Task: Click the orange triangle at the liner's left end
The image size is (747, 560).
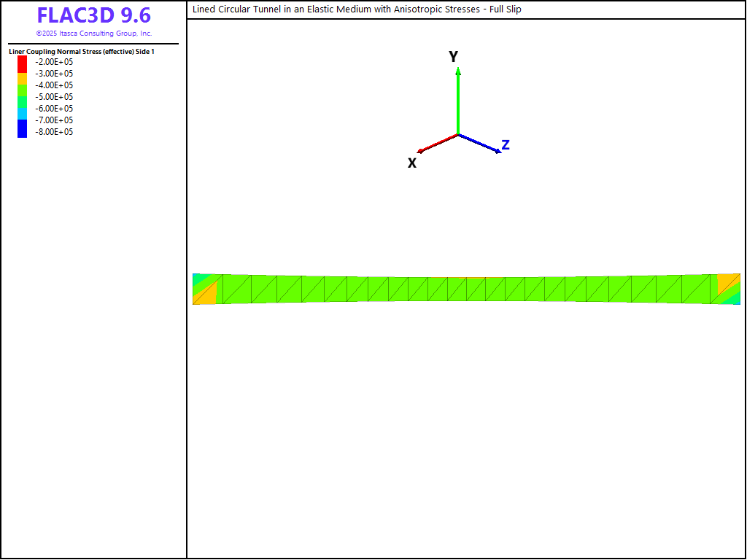Action: 205,295
